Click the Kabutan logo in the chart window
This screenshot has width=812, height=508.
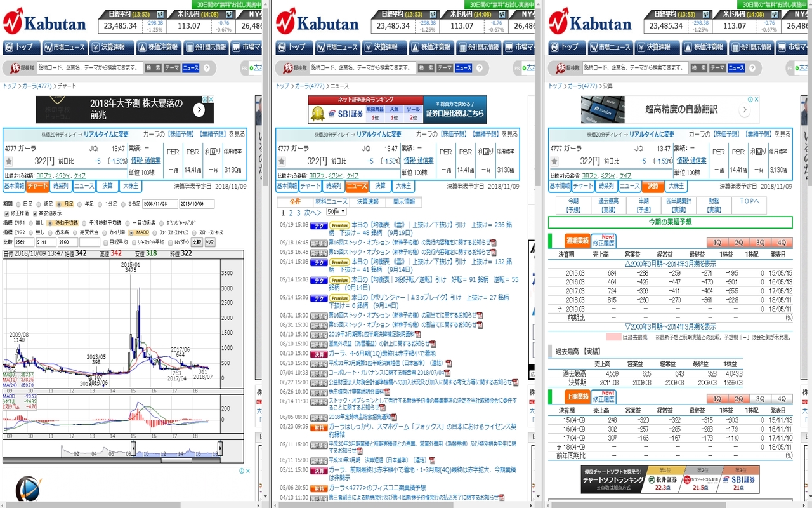pos(44,21)
